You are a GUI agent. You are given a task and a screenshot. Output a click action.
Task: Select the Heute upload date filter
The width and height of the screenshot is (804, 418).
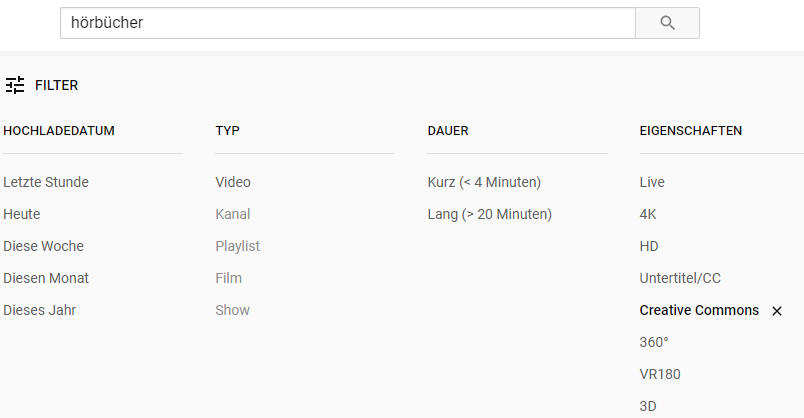tap(22, 214)
